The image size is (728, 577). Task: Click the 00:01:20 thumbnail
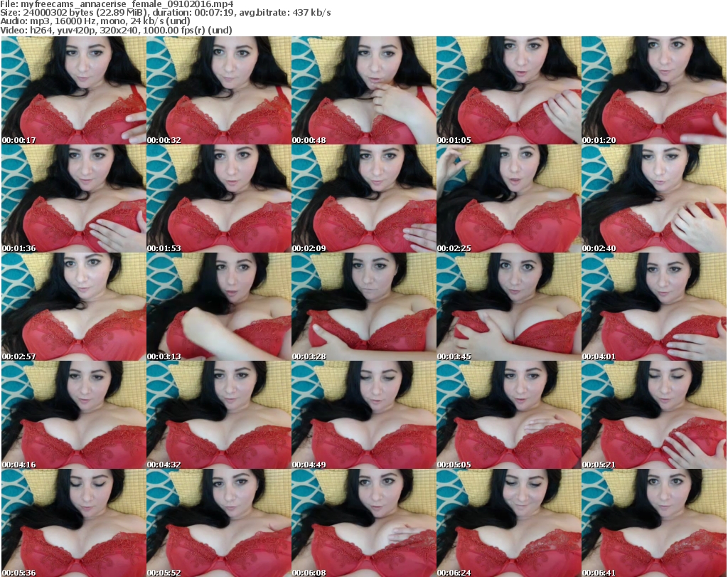tap(653, 91)
